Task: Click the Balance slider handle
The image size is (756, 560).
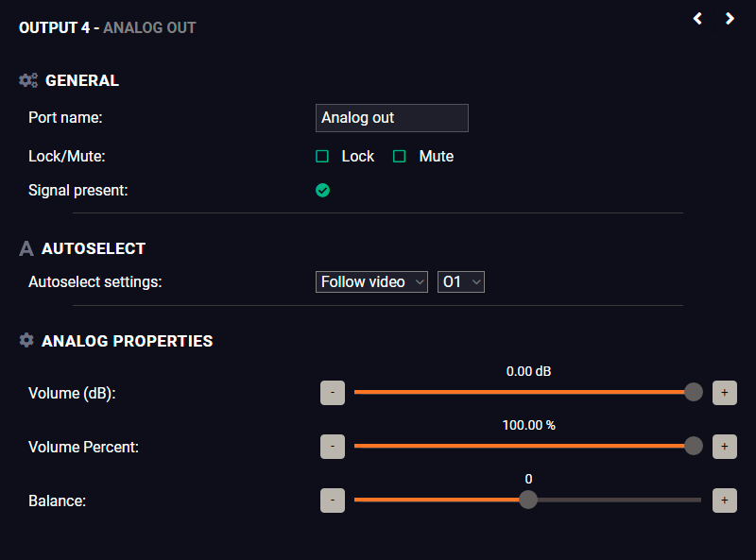Action: pyautogui.click(x=528, y=500)
